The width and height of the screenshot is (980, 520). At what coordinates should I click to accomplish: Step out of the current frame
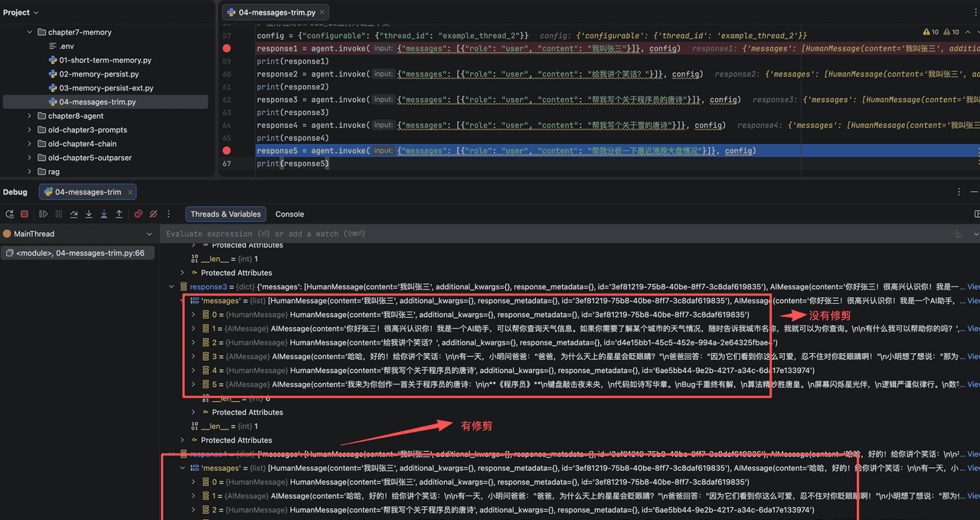[x=119, y=214]
